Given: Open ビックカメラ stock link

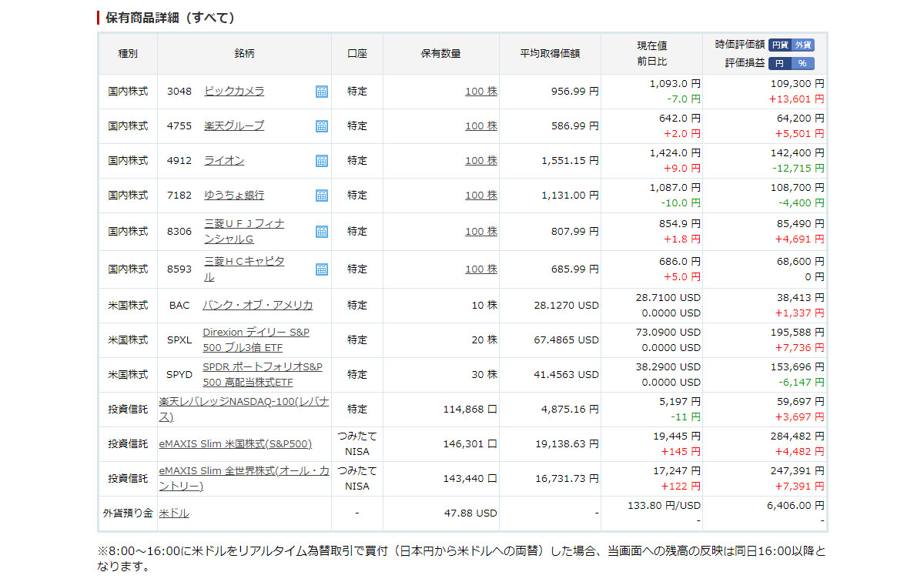Looking at the screenshot, I should (234, 91).
